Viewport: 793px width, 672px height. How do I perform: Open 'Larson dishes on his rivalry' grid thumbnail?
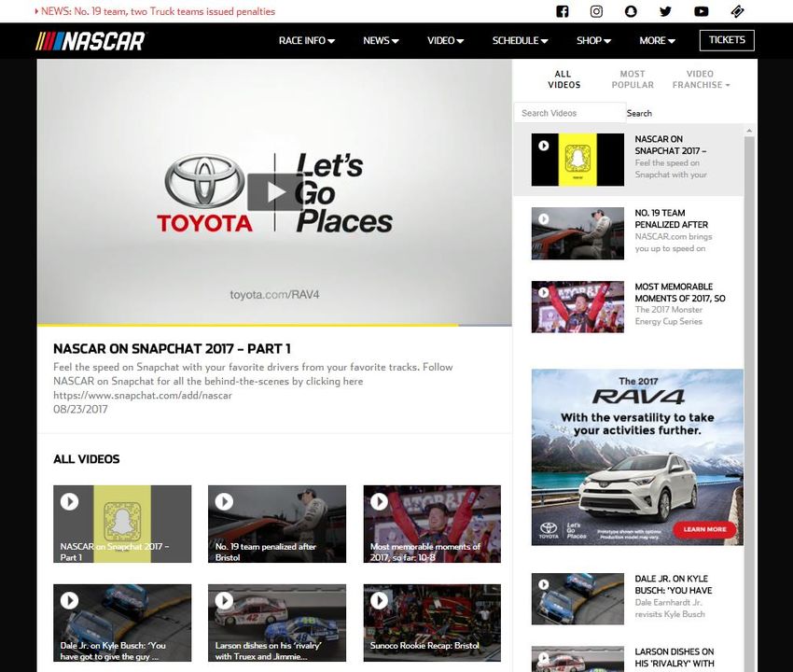277,623
